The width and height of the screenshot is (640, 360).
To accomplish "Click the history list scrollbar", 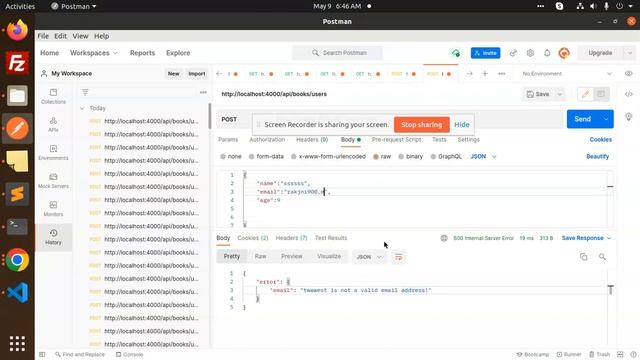I will pyautogui.click(x=210, y=116).
